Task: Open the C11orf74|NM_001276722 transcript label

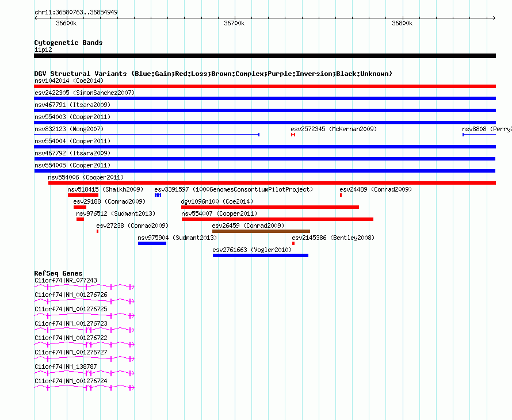Action: click(71, 338)
